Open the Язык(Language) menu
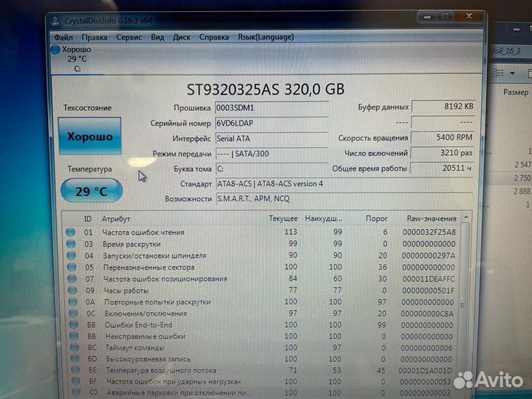Image resolution: width=532 pixels, height=399 pixels. (265, 37)
